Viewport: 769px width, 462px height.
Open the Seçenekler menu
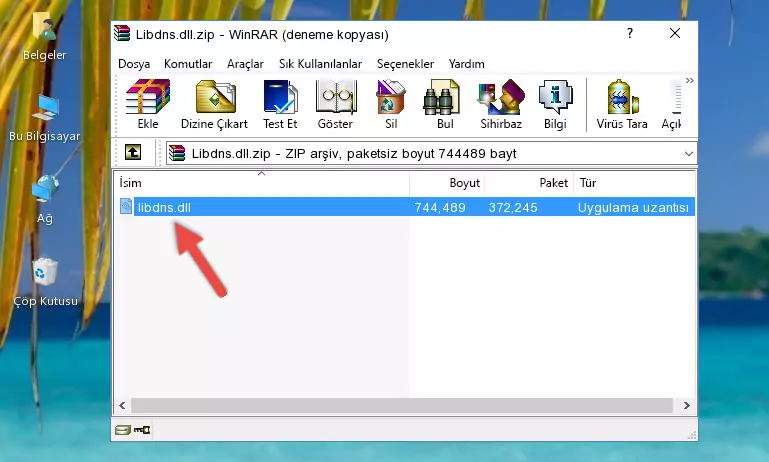405,64
